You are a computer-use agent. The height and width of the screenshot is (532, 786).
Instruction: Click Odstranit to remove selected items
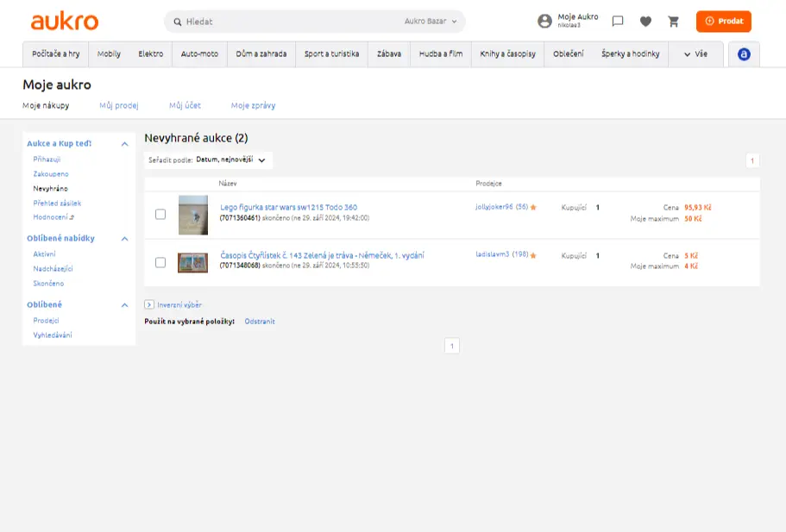click(x=260, y=322)
